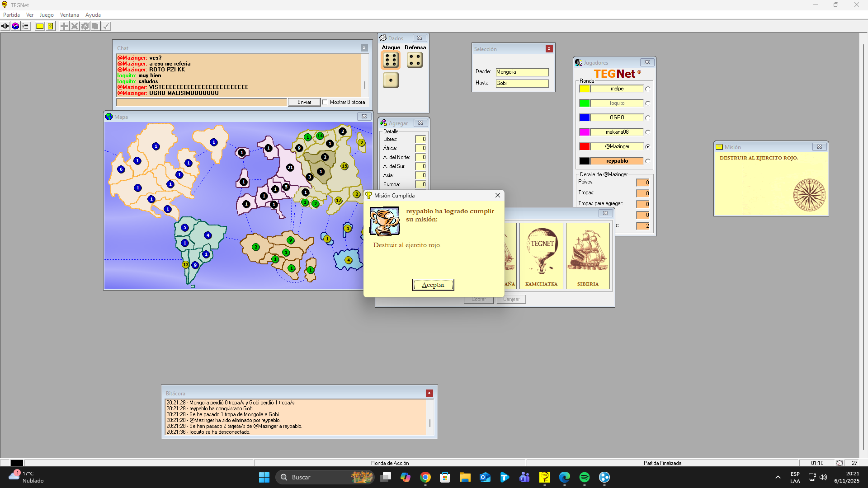Select the radio button next to malpe
The width and height of the screenshot is (868, 488).
[x=647, y=89]
